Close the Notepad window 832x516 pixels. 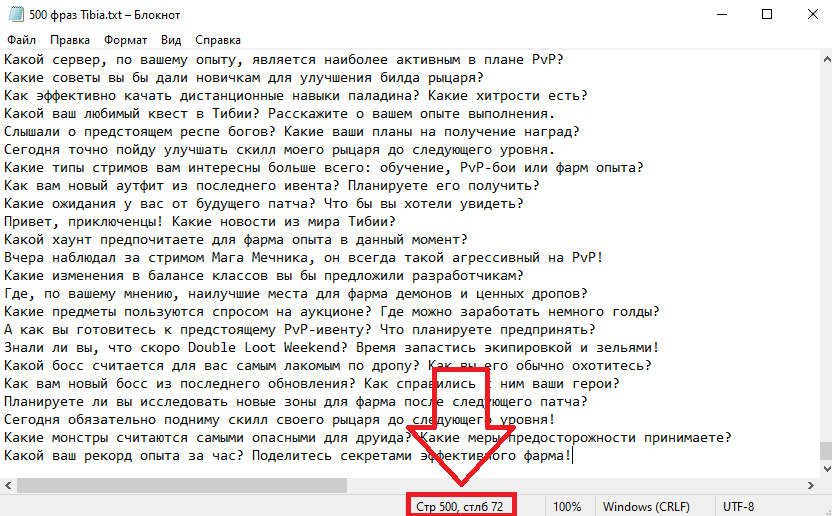click(812, 14)
